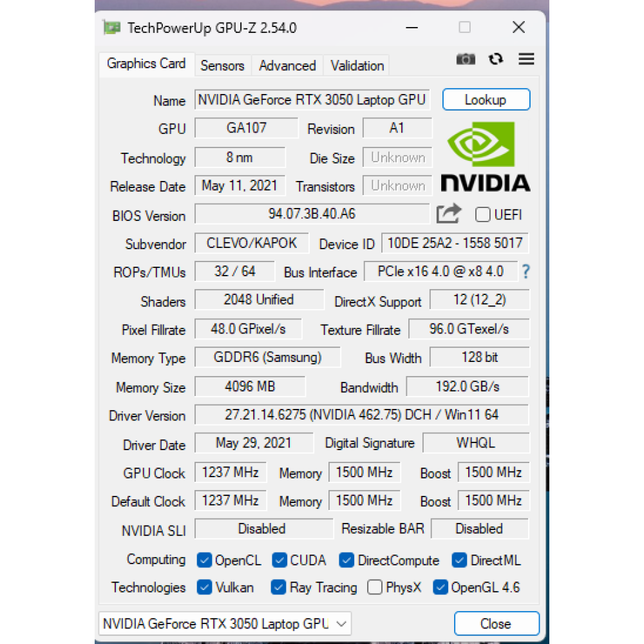Take a screenshot with the camera icon

[466, 59]
